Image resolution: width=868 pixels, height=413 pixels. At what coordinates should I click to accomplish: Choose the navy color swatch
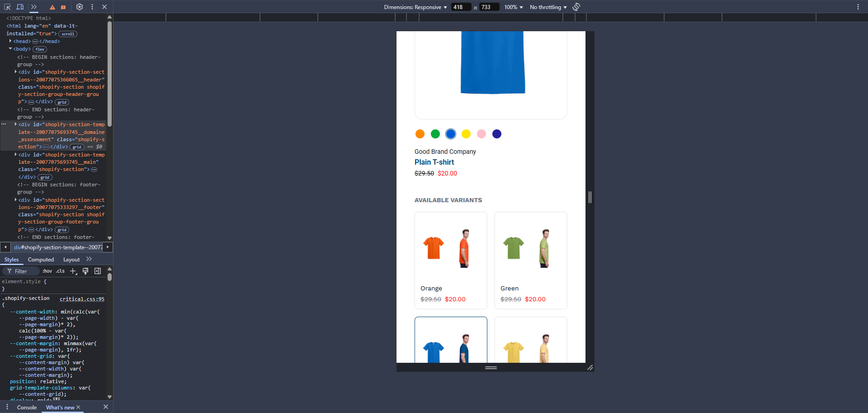[497, 134]
